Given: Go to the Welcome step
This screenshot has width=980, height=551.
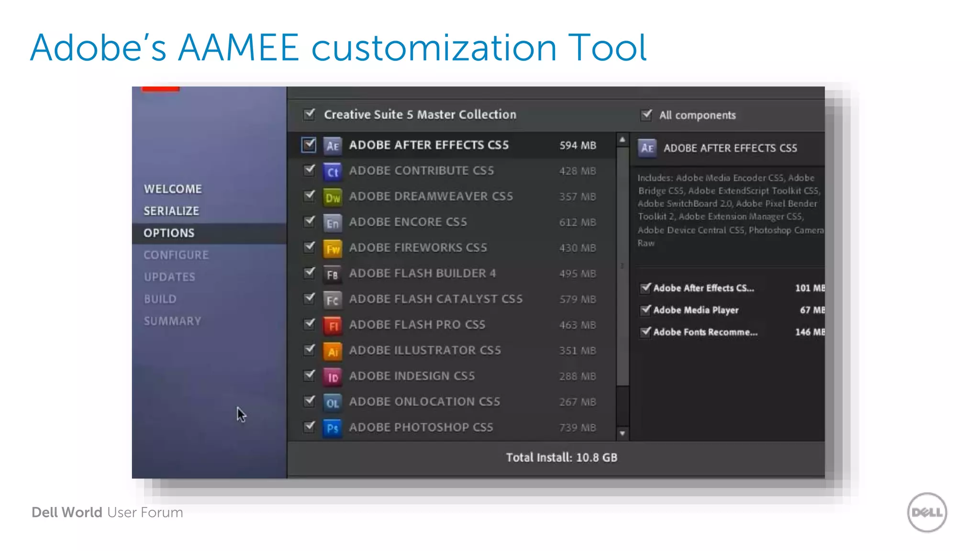Looking at the screenshot, I should (173, 189).
